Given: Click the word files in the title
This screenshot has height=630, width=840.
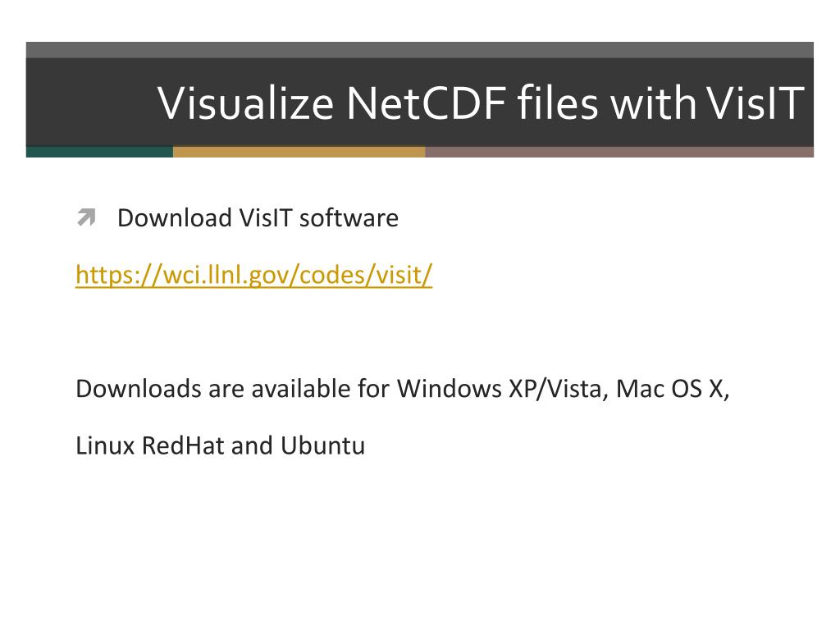Looking at the screenshot, I should 558,103.
